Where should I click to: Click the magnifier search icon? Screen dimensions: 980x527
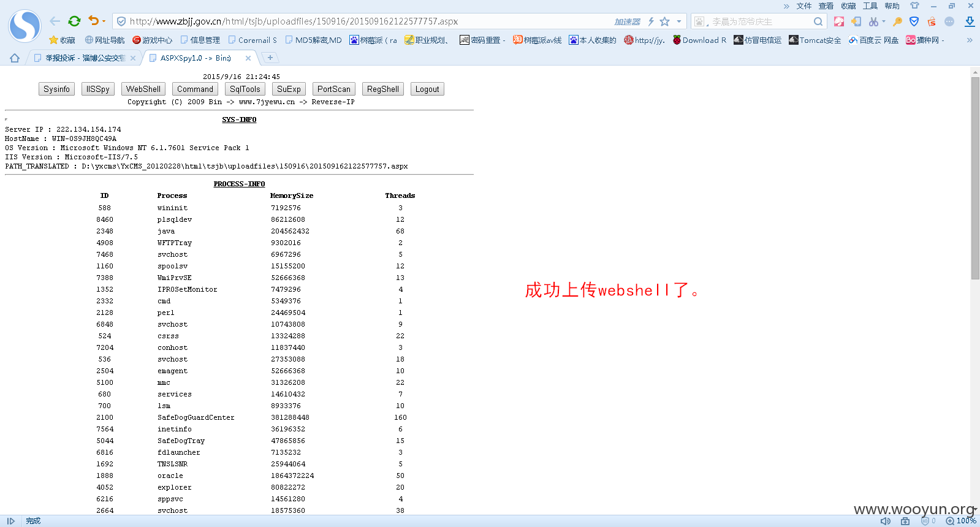click(818, 21)
